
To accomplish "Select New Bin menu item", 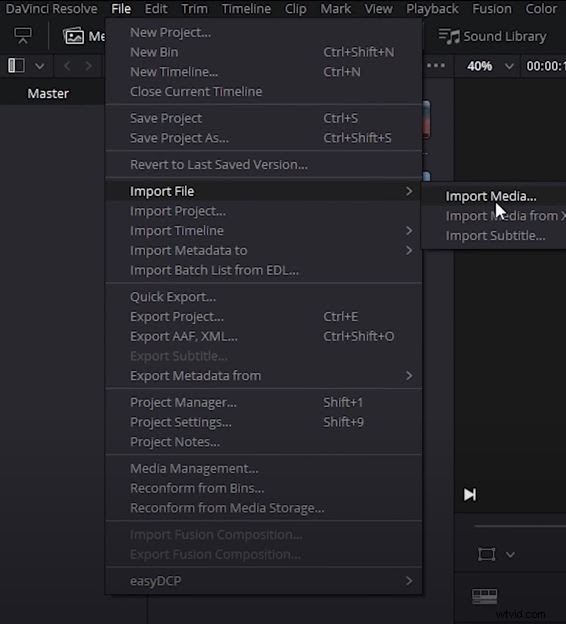I will [263, 52].
